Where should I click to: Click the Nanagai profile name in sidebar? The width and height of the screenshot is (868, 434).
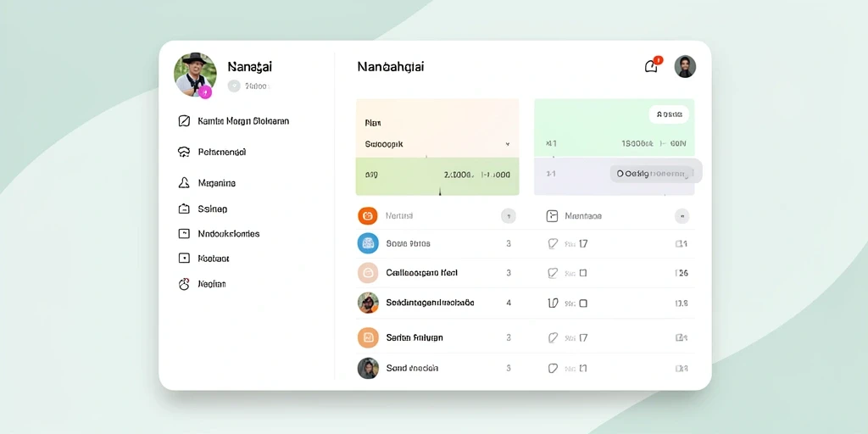(x=250, y=67)
